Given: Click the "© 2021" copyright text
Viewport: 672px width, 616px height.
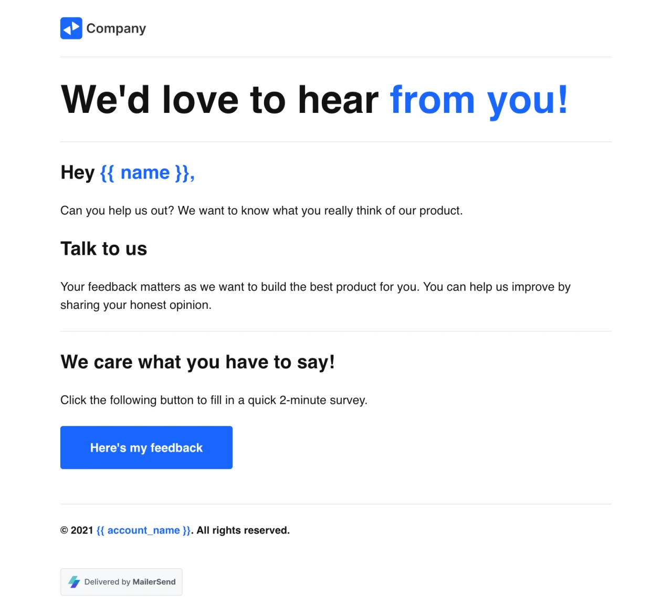Looking at the screenshot, I should (77, 530).
